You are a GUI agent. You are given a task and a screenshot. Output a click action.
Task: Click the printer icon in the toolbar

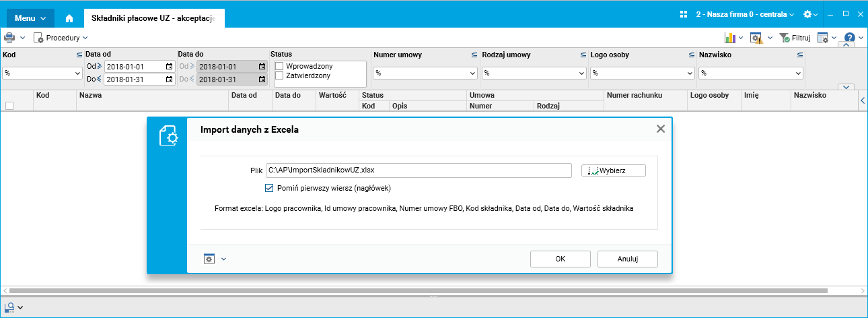click(x=10, y=38)
